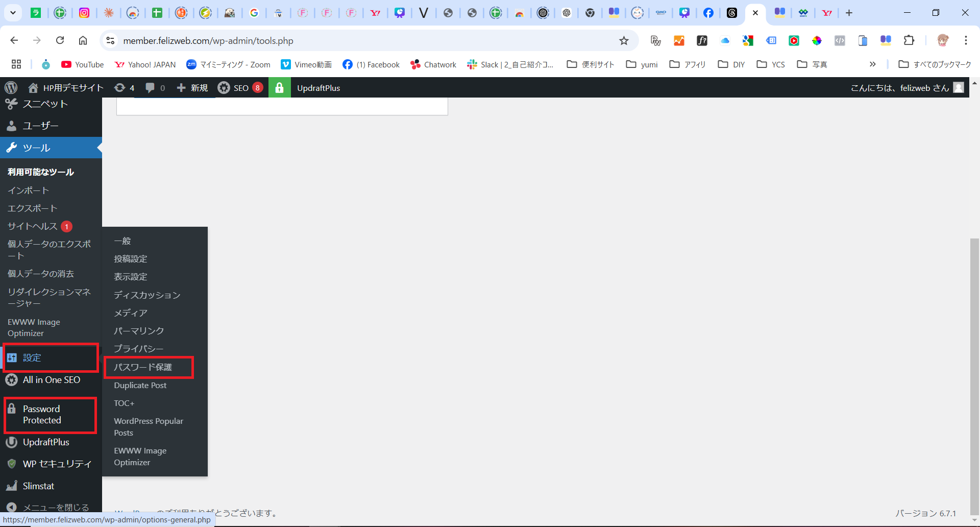Open EWWW Image Optimizer under Tools

point(34,327)
